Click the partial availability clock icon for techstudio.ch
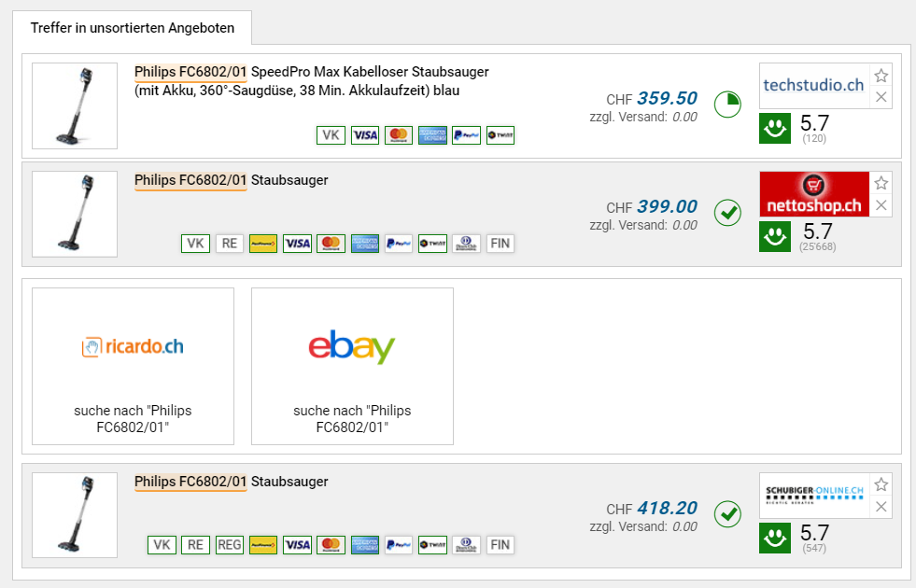Screen dimensions: 916x588 (727, 105)
